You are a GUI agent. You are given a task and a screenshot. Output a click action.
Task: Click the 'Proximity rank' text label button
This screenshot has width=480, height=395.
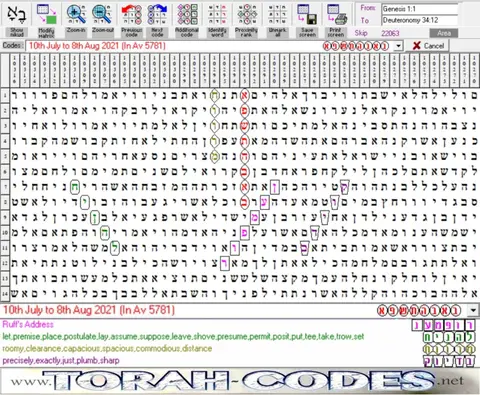pos(247,32)
